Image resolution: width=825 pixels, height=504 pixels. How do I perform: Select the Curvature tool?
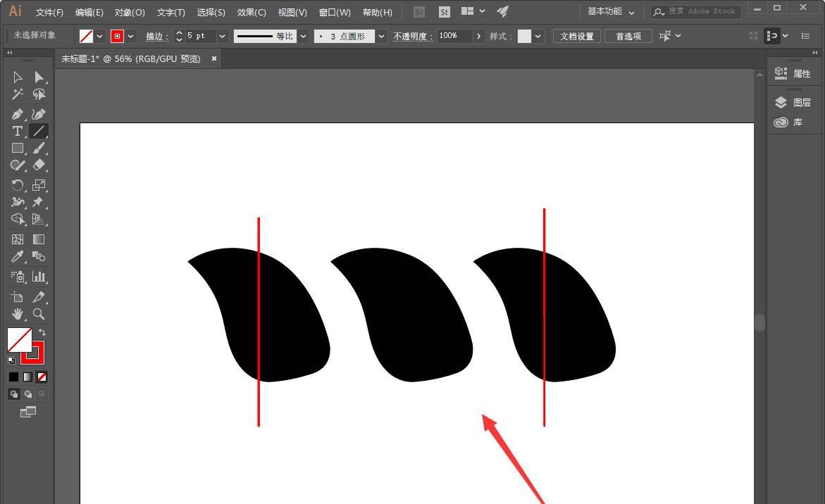(39, 114)
